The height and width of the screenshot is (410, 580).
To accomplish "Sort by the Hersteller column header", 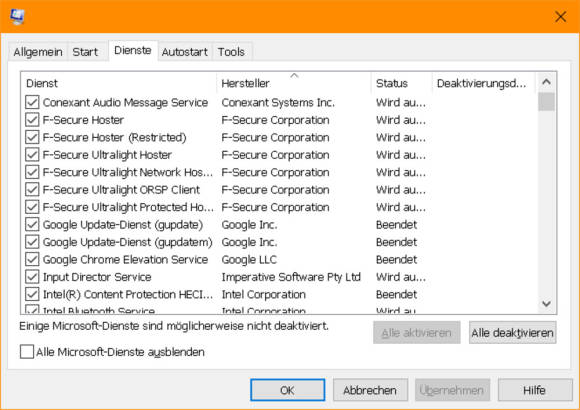I will [x=294, y=83].
